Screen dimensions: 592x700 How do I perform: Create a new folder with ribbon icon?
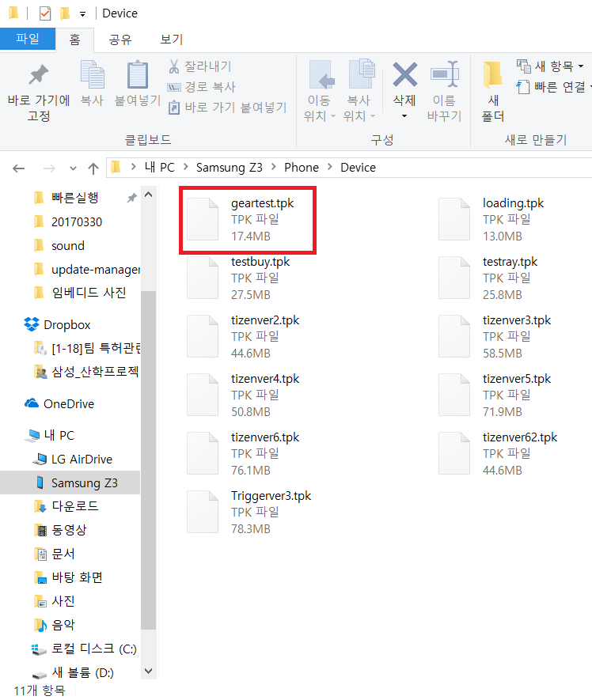coord(492,77)
